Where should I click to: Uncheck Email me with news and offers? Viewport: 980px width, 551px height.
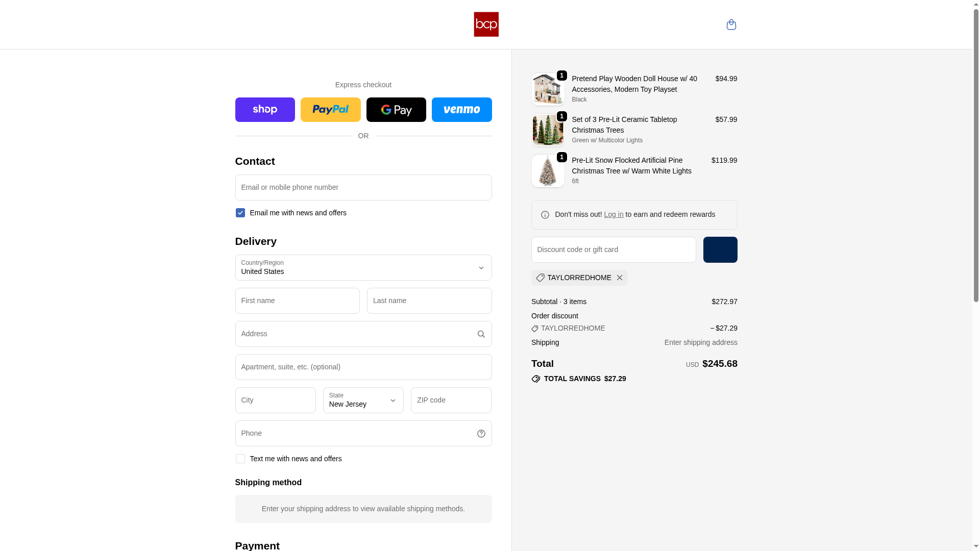tap(240, 213)
